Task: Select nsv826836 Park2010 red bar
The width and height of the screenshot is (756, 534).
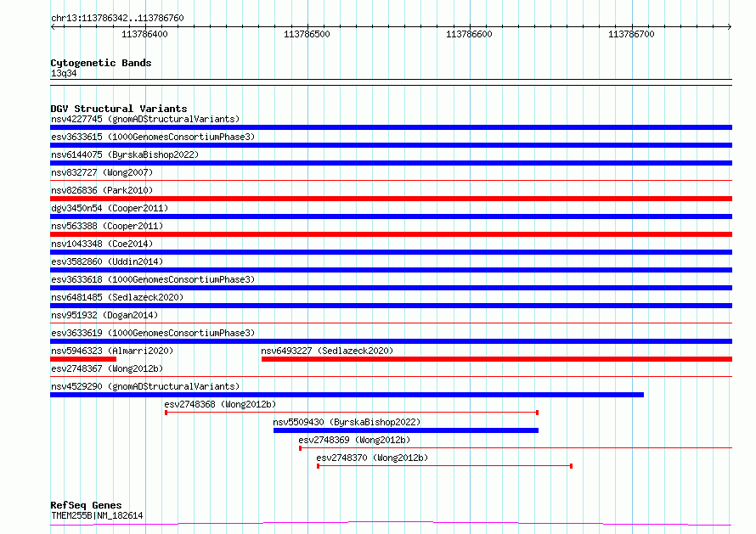Action: point(391,199)
